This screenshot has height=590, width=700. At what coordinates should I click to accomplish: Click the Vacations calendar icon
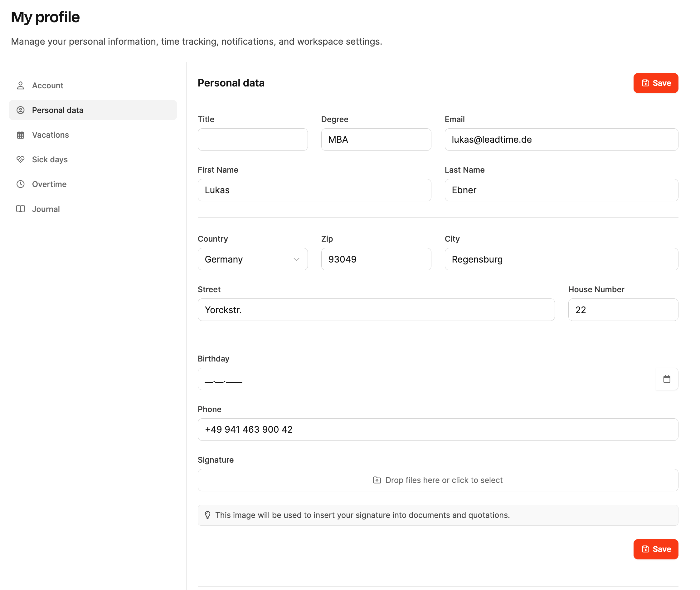pos(20,135)
